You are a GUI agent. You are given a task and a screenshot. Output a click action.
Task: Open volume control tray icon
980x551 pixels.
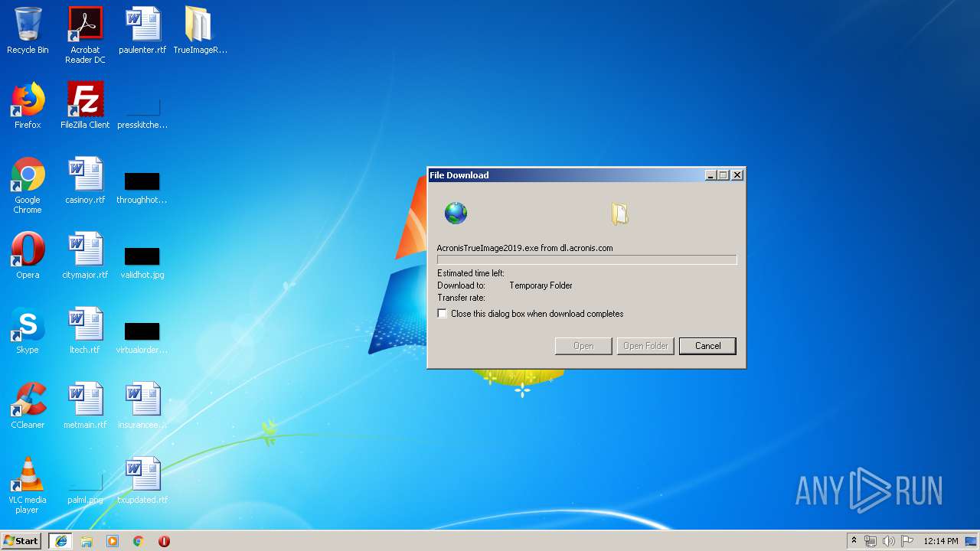pyautogui.click(x=889, y=541)
